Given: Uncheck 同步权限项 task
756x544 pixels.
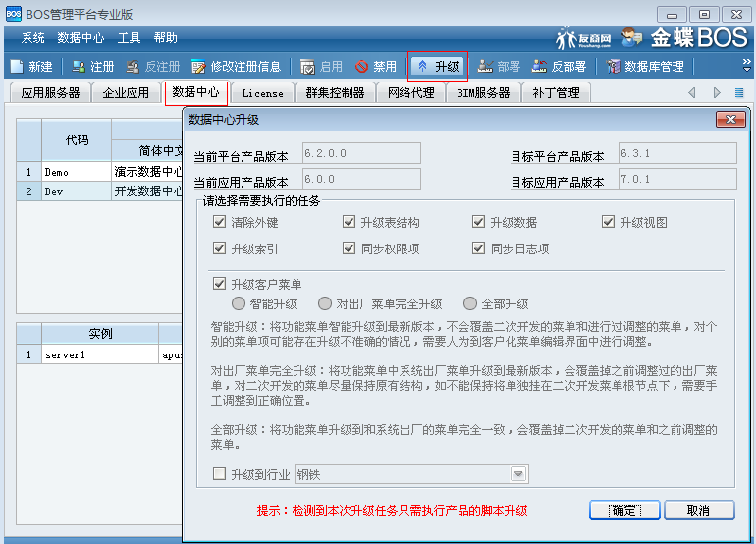Looking at the screenshot, I should (350, 248).
